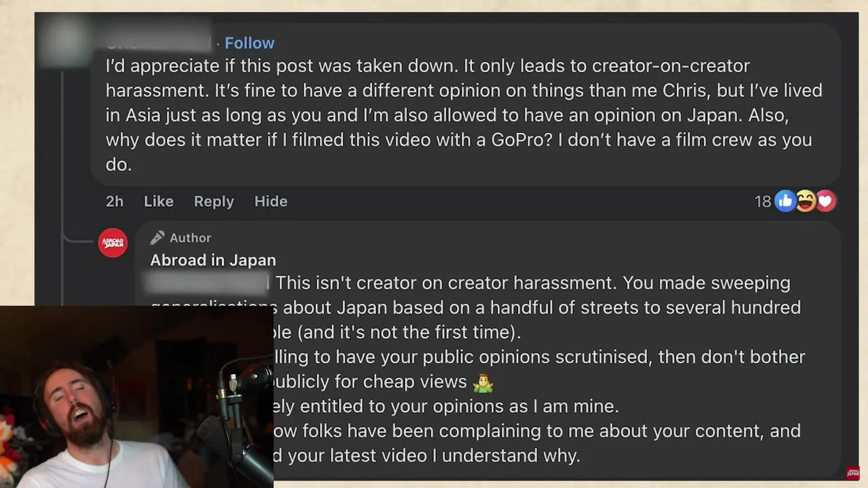Open the Abroad in Japan profile name
Image resolution: width=868 pixels, height=488 pixels.
tap(212, 260)
